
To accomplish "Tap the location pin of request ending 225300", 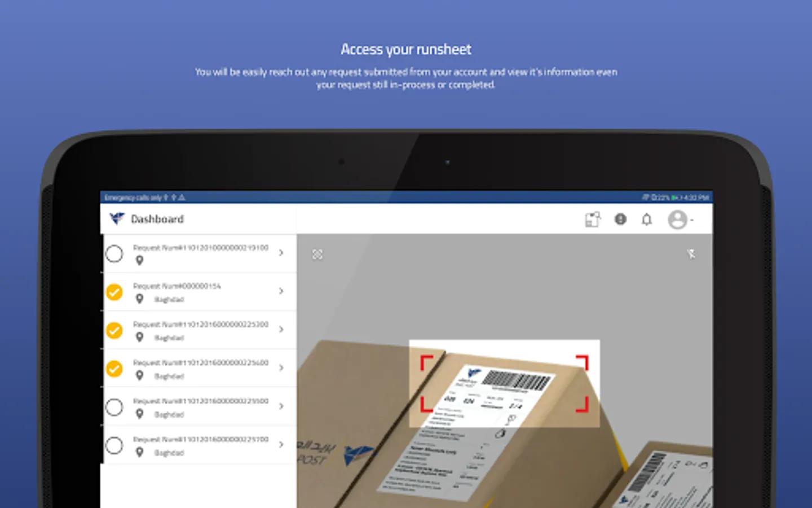I will tap(139, 337).
